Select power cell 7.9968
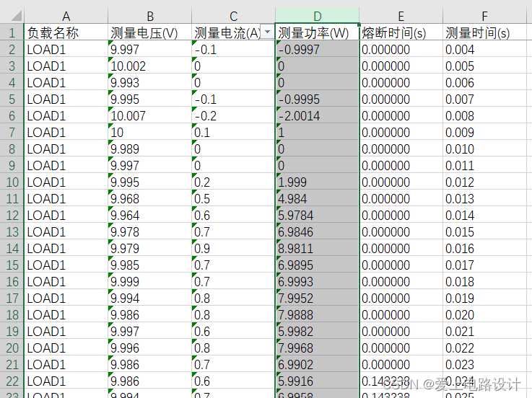This screenshot has width=532, height=398. pos(317,348)
